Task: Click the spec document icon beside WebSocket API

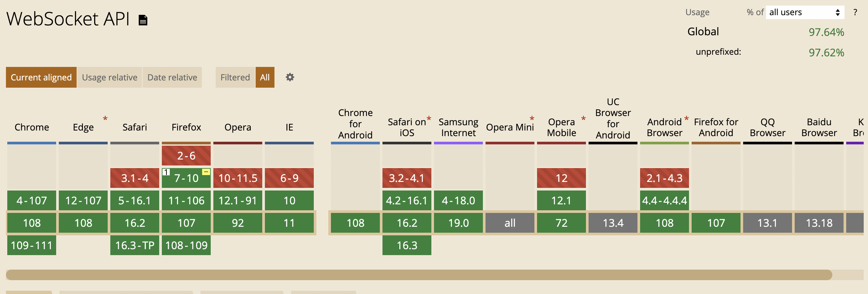Action: click(x=143, y=20)
